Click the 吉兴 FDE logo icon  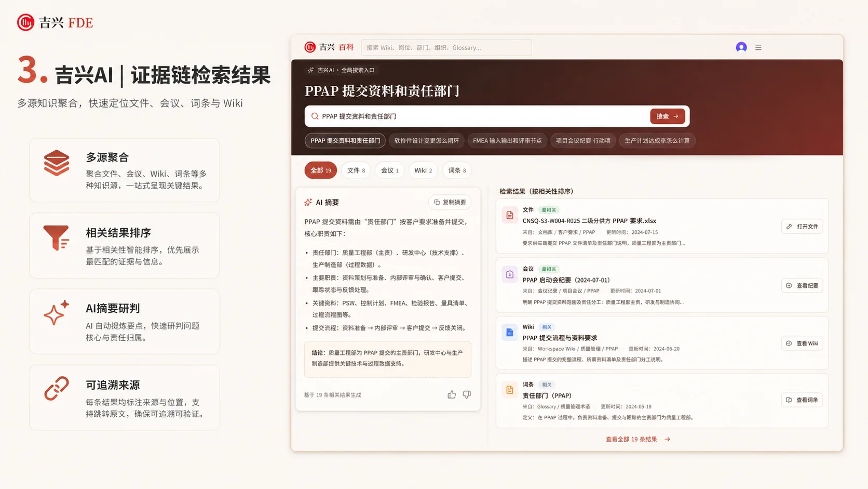[25, 22]
